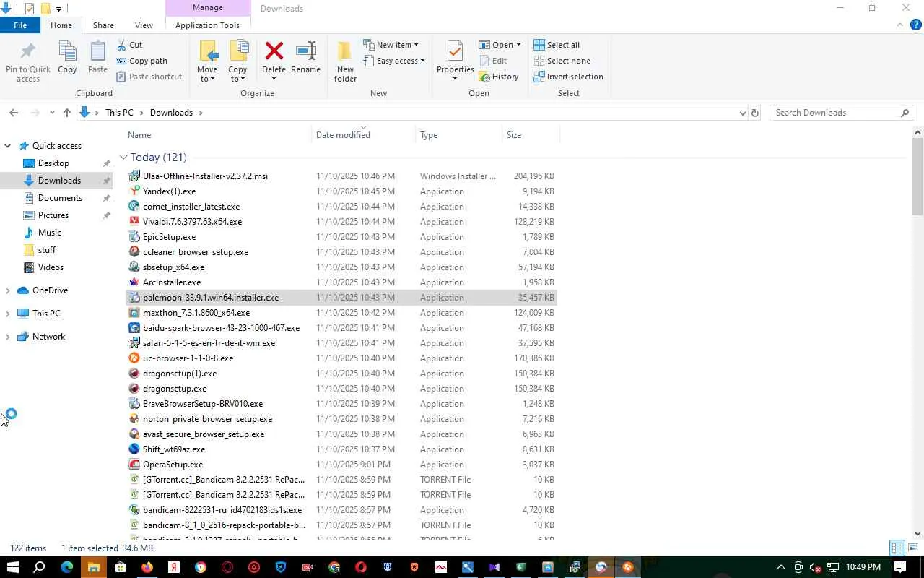
Task: Launch Firefox from the taskbar
Action: (x=147, y=567)
